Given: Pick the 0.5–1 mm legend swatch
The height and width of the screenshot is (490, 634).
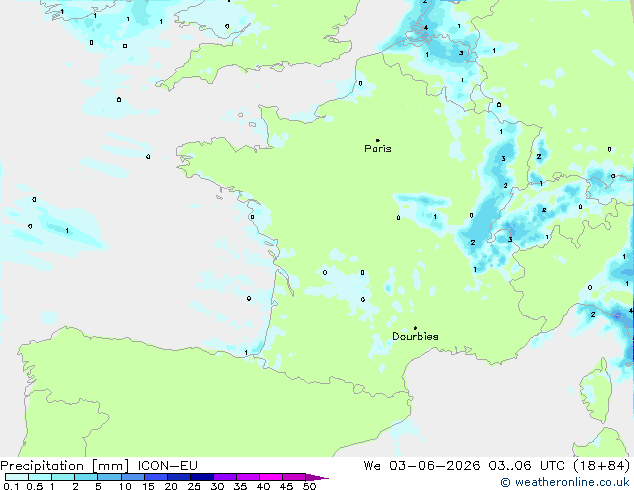Looking at the screenshot, I should pos(40,477).
